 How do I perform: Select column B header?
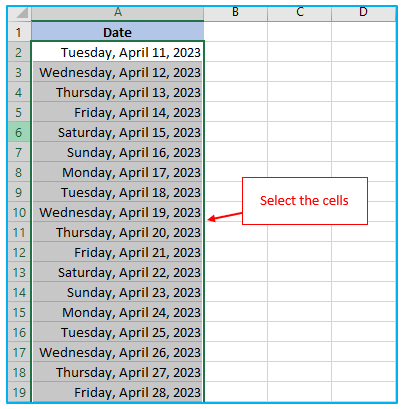point(236,14)
